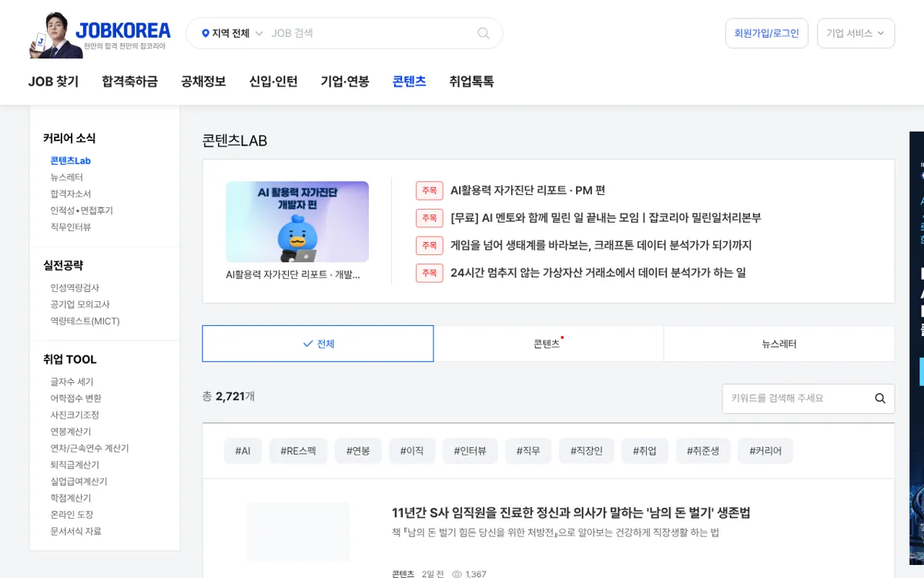The height and width of the screenshot is (578, 924).
Task: Open the 공채정보 menu
Action: (x=203, y=81)
